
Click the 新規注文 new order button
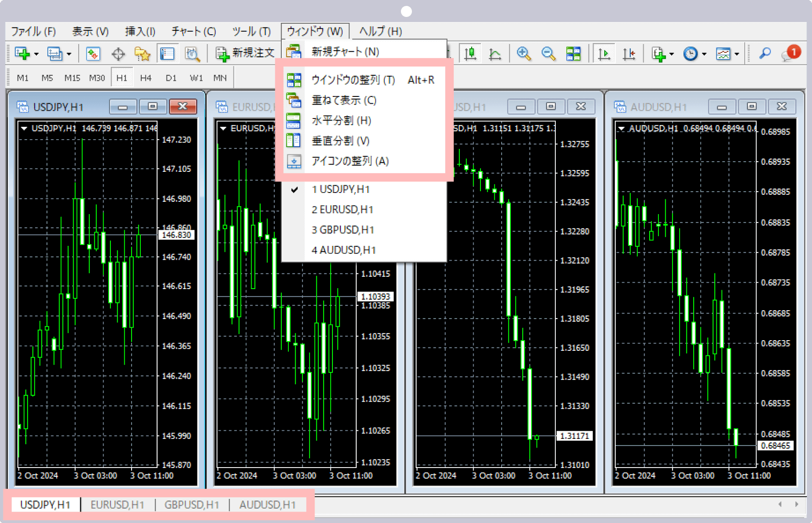[x=245, y=53]
